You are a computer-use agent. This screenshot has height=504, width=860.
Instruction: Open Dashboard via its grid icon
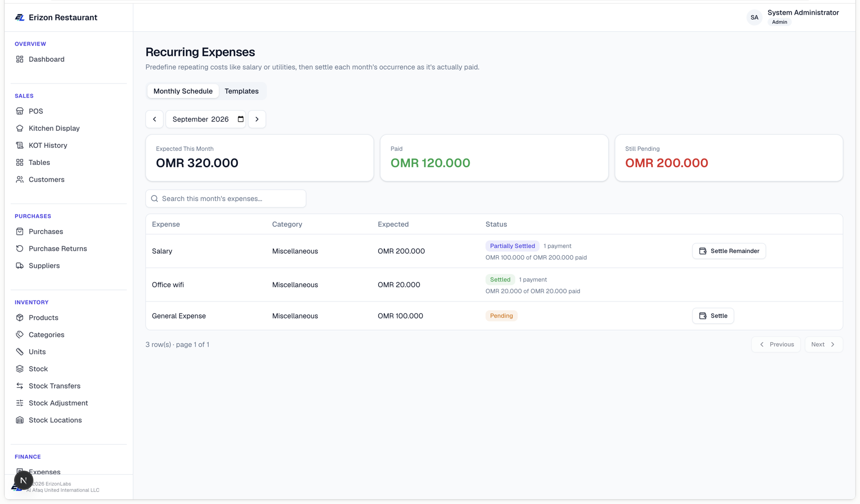[x=20, y=59]
